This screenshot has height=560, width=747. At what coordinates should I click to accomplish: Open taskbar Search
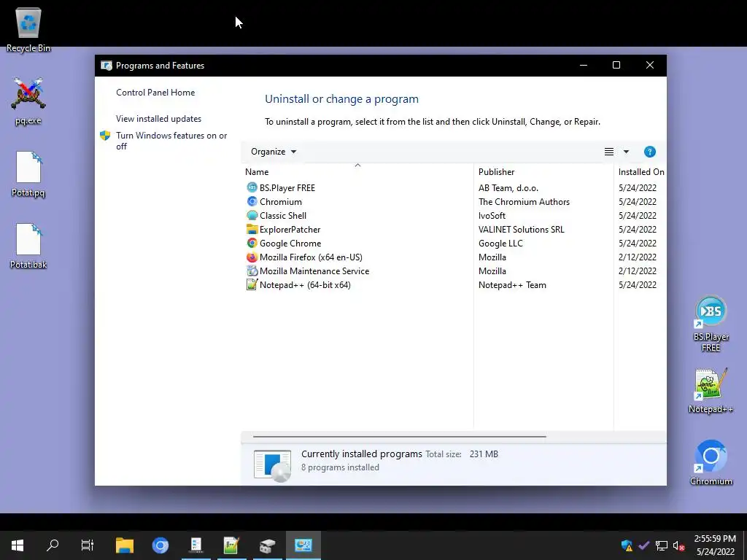[53, 545]
